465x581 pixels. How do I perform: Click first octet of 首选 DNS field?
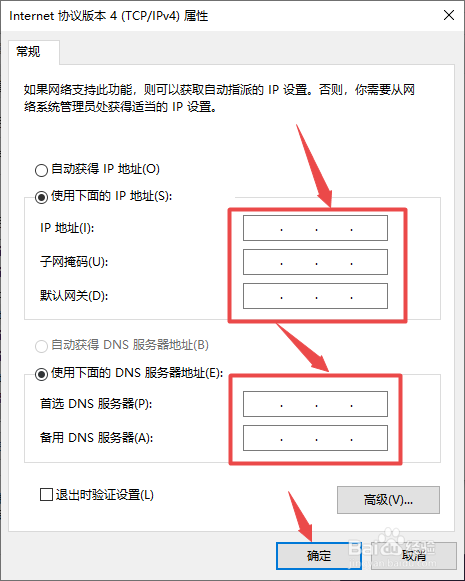[x=262, y=404]
